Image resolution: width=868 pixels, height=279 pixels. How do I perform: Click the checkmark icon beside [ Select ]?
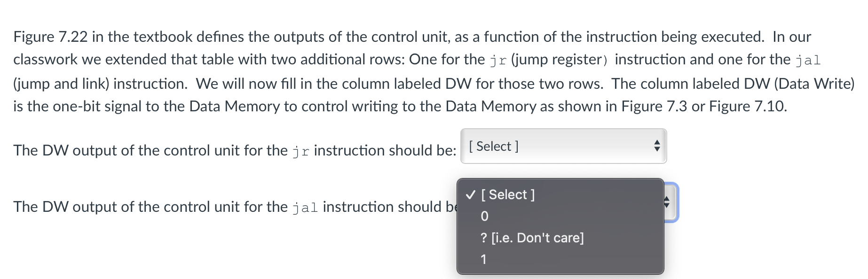(x=470, y=194)
